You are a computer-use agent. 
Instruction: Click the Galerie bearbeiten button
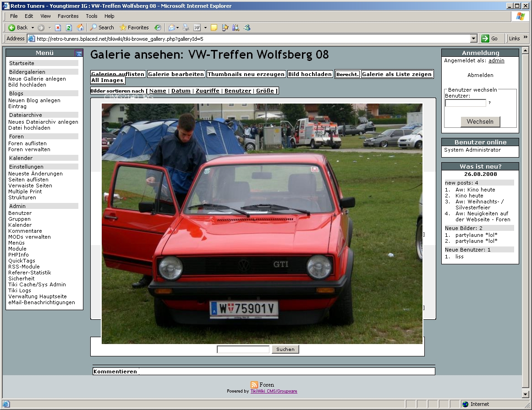176,74
